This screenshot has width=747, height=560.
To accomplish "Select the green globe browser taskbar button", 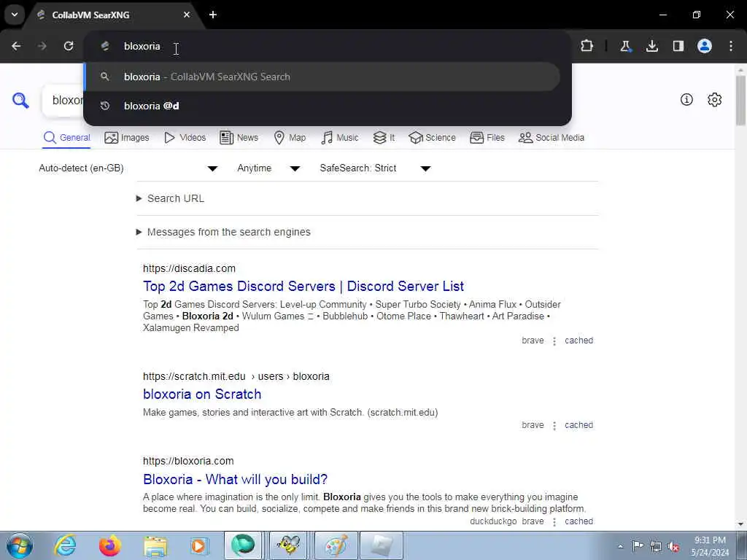I will click(x=243, y=545).
